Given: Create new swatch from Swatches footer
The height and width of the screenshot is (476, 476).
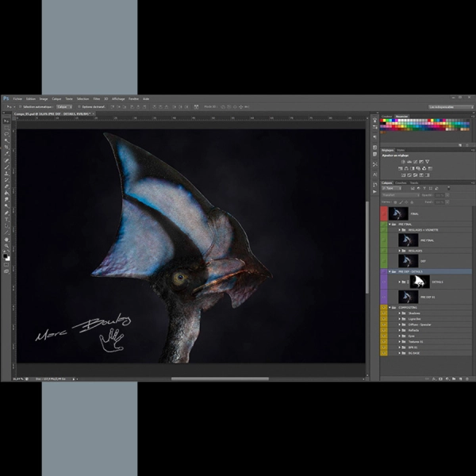Looking at the screenshot, I should point(460,145).
